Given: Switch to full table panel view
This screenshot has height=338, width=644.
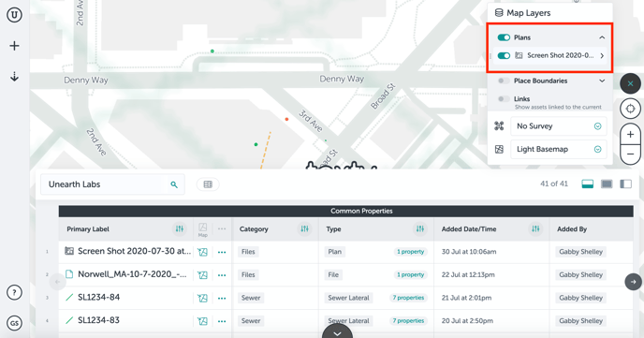Looking at the screenshot, I should [x=607, y=184].
